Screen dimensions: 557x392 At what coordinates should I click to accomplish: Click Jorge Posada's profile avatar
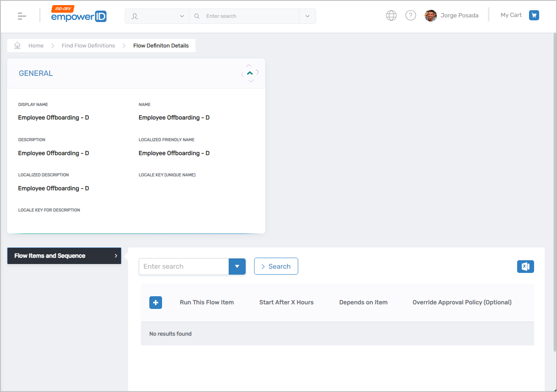tap(430, 15)
